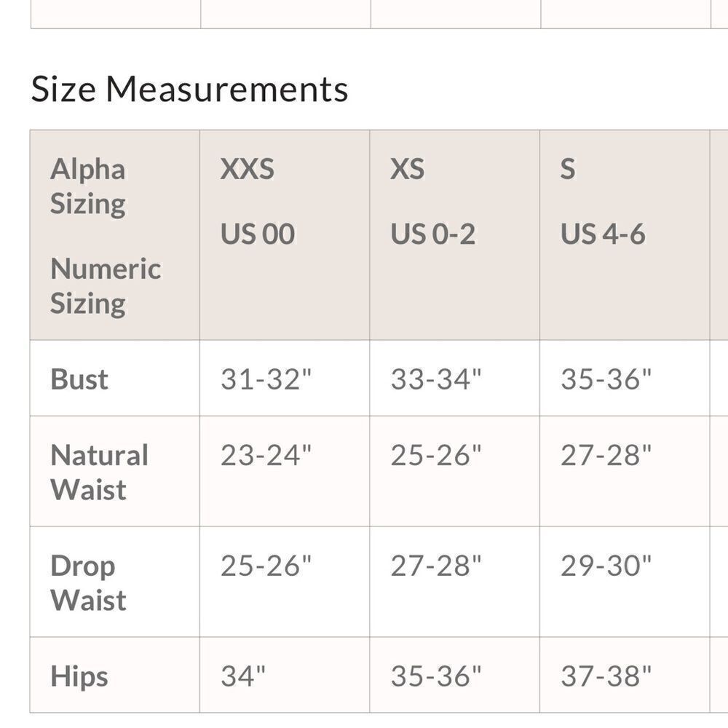Select the Drop Waist row label
Viewport: 728px width, 728px height.
88,582
